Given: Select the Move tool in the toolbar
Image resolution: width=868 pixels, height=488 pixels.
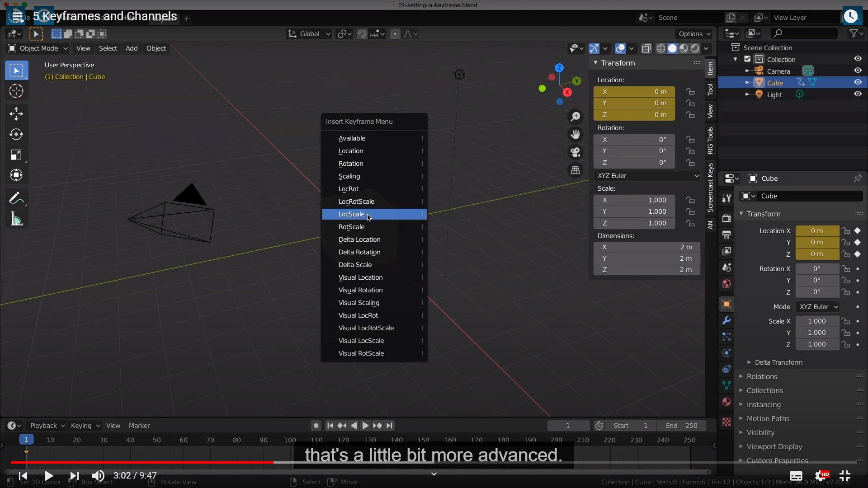Looking at the screenshot, I should (x=16, y=113).
